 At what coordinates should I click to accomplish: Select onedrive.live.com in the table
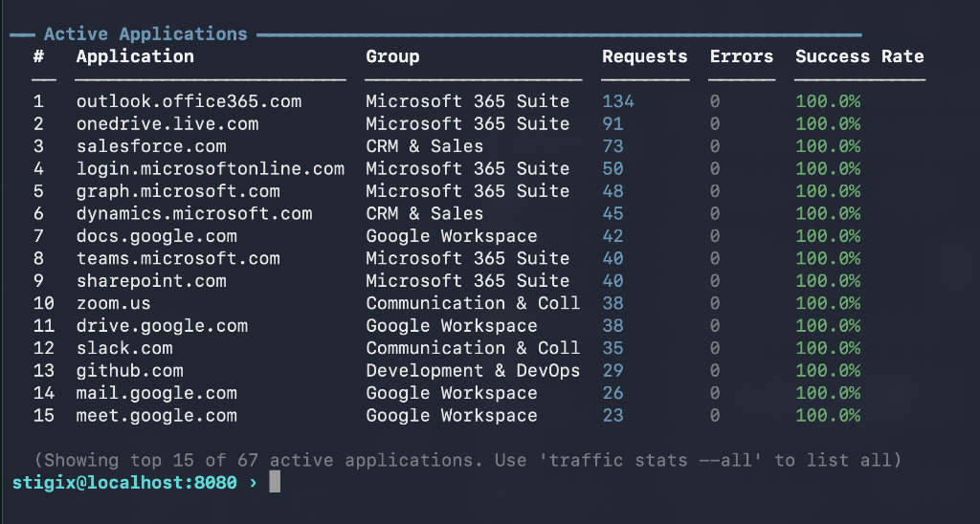click(167, 123)
